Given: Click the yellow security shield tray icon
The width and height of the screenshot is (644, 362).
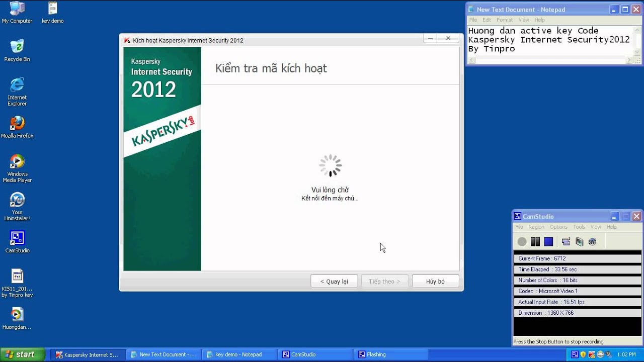Looking at the screenshot, I should tap(583, 354).
